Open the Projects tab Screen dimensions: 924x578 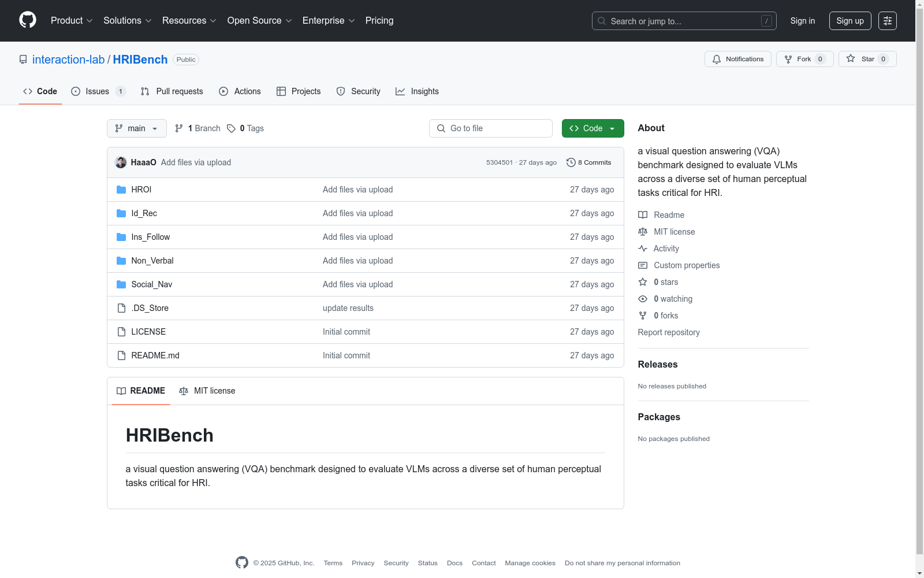[x=299, y=91]
